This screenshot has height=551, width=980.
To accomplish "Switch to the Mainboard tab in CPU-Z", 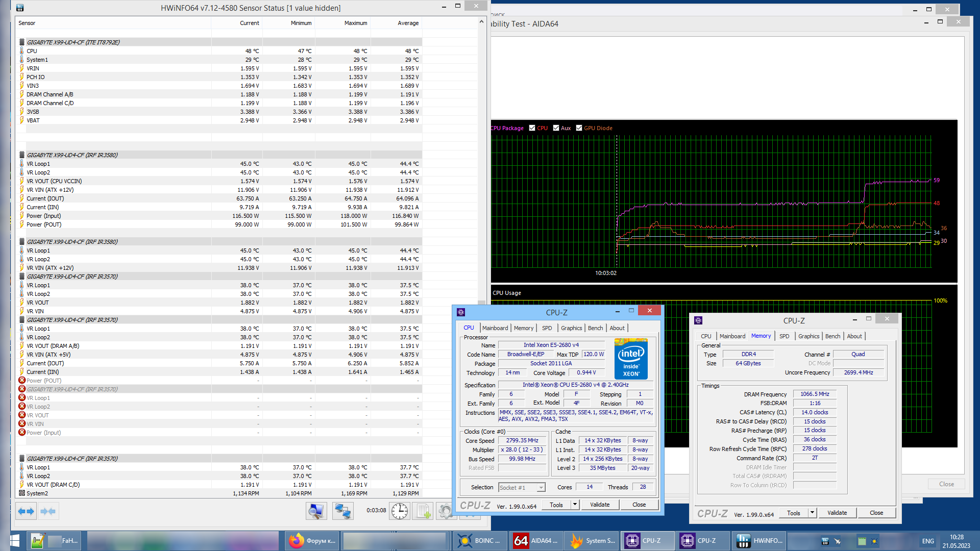I will coord(495,328).
